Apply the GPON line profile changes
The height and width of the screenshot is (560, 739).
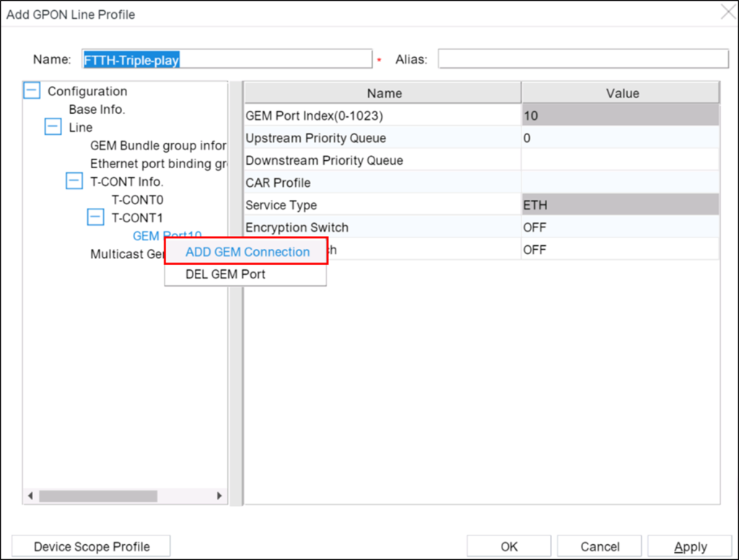[x=689, y=546]
